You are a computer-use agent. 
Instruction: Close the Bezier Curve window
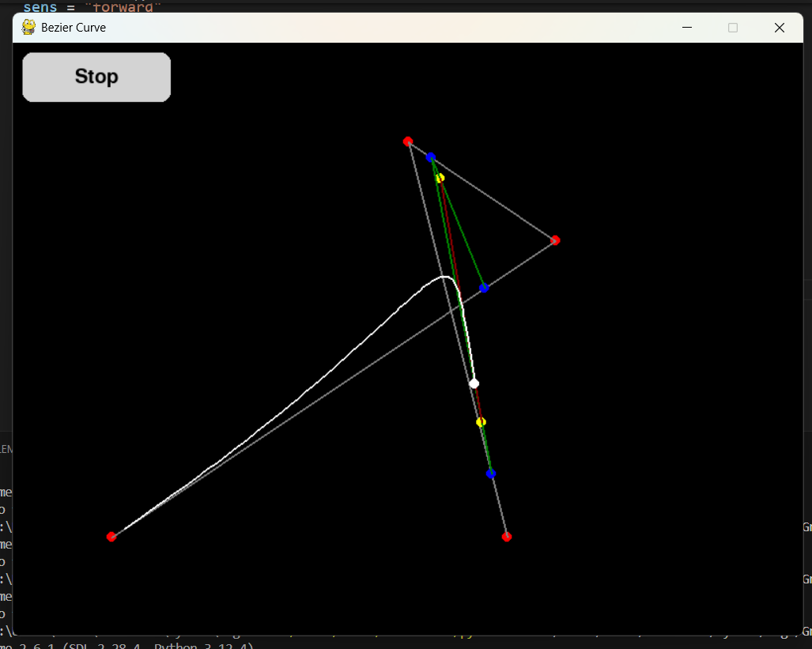coord(779,28)
